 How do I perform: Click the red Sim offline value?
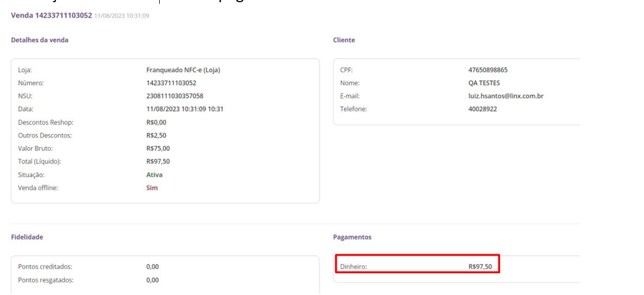[152, 188]
